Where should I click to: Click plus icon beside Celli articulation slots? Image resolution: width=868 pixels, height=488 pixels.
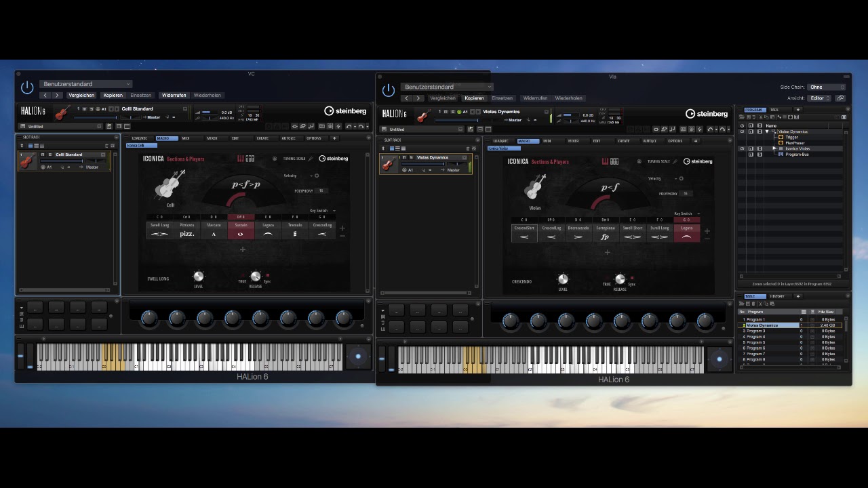click(x=342, y=228)
